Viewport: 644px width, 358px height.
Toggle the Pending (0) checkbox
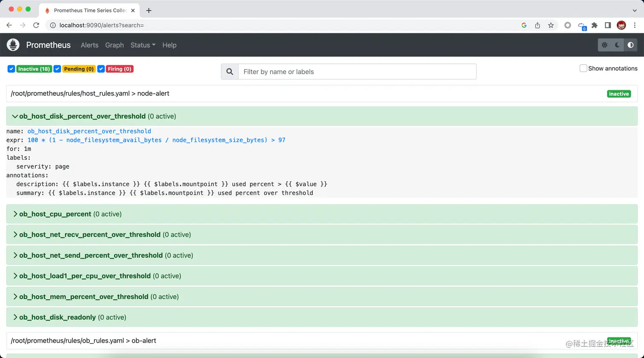pyautogui.click(x=57, y=69)
